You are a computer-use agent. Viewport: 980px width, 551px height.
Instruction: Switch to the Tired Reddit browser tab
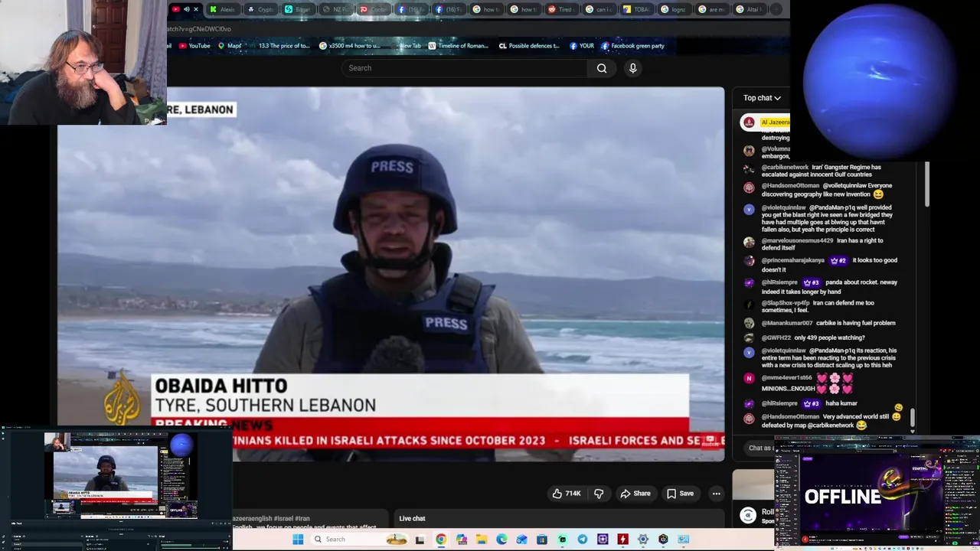tap(560, 9)
